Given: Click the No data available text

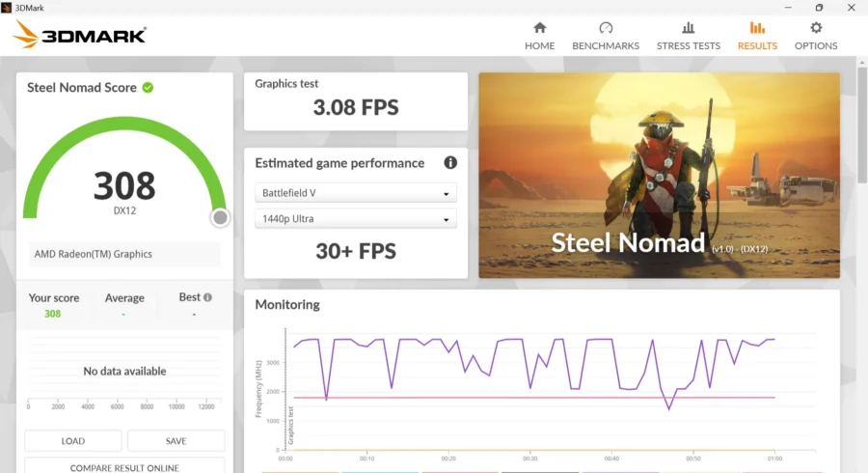Looking at the screenshot, I should click(124, 371).
